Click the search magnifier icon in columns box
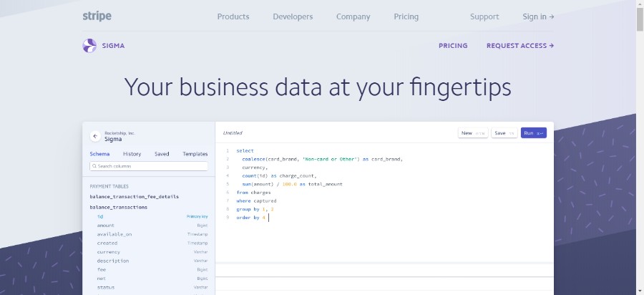This screenshot has width=644, height=295. [94, 166]
